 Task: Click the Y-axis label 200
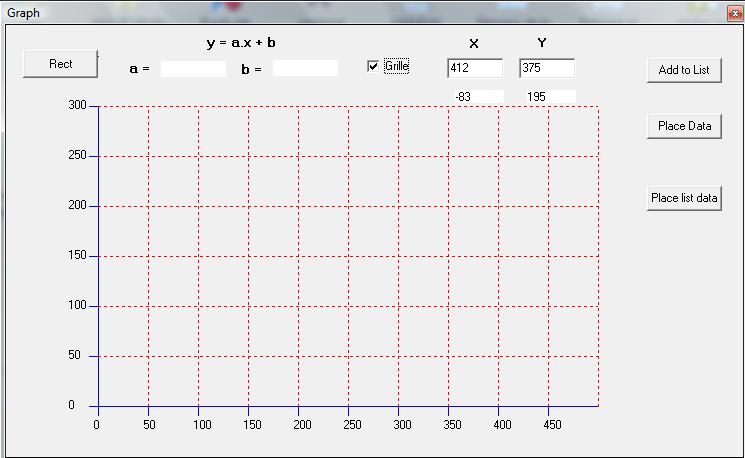(x=77, y=205)
